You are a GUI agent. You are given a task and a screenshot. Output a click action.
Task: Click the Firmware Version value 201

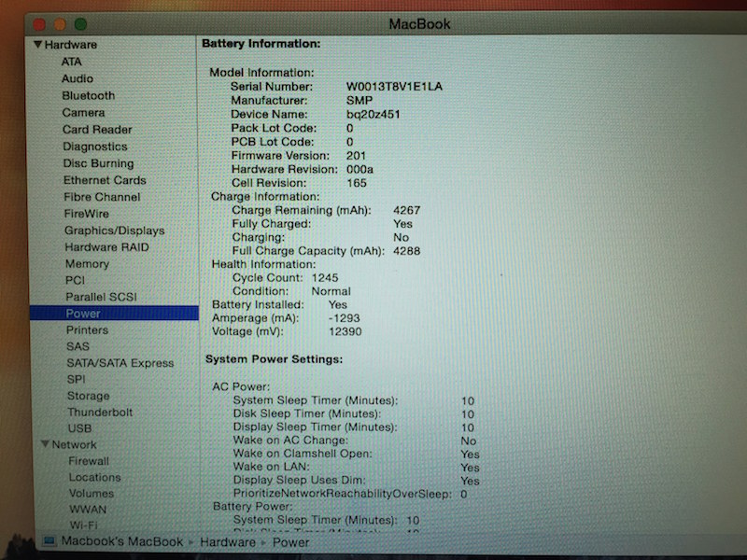tap(356, 156)
